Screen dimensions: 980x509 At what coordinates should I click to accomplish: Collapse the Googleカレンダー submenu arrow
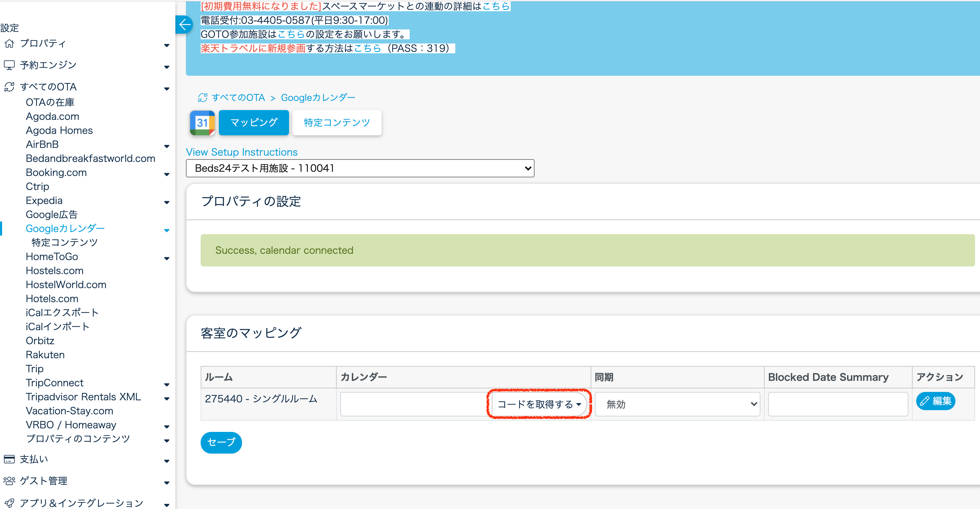(x=167, y=230)
